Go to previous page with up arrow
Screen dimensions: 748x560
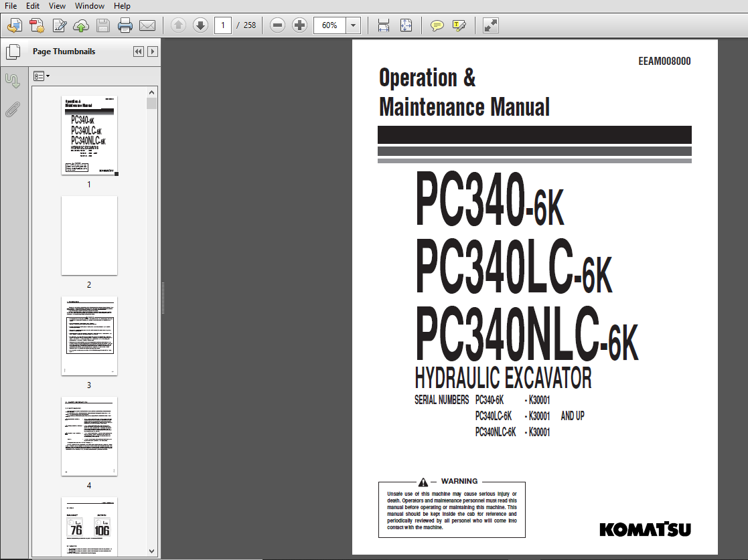178,25
